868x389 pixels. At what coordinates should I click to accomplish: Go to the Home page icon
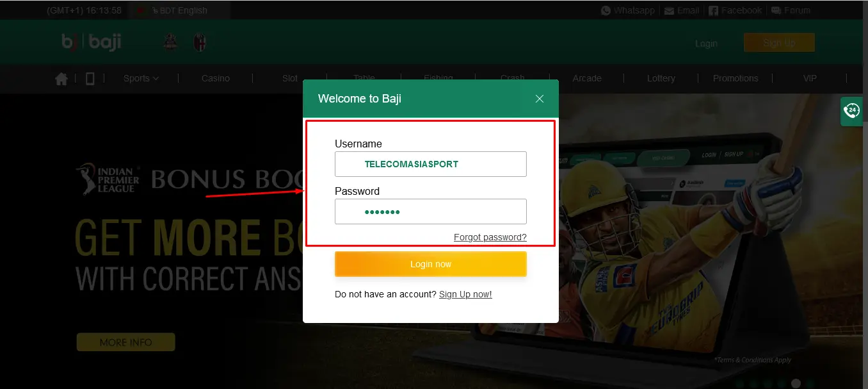click(61, 78)
